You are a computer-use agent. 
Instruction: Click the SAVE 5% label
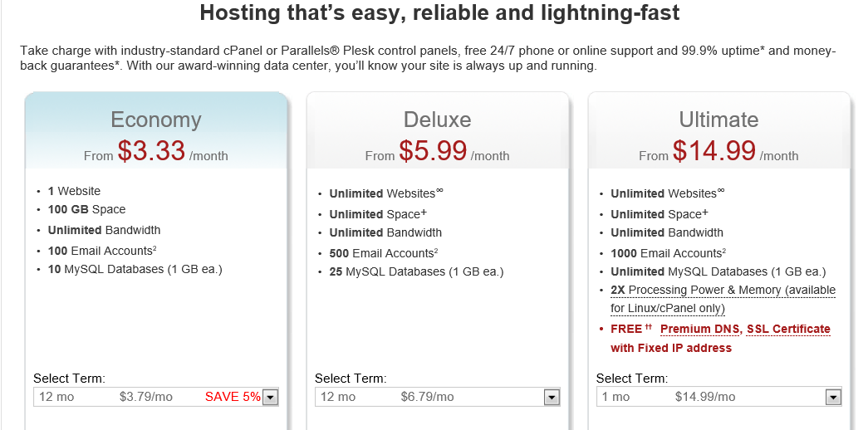tap(233, 397)
